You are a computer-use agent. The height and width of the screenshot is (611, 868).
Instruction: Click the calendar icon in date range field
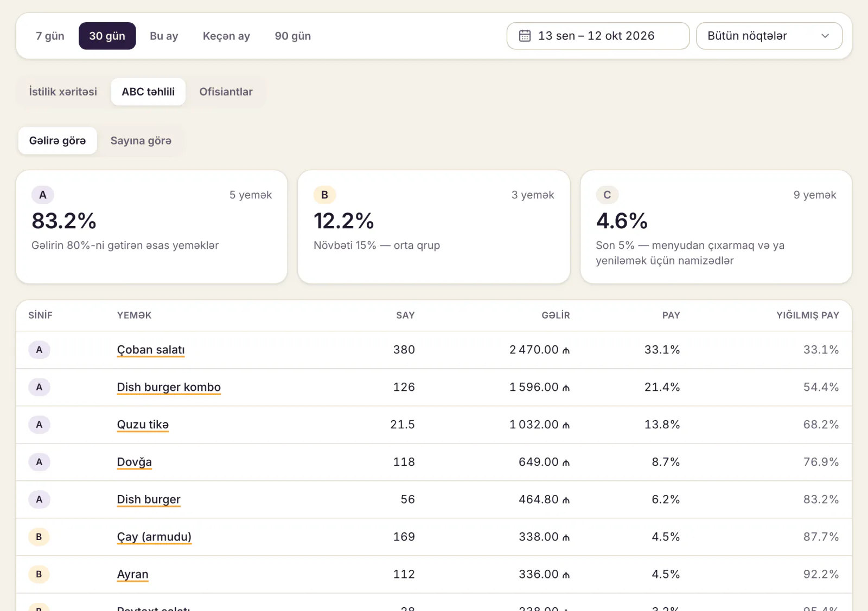525,36
